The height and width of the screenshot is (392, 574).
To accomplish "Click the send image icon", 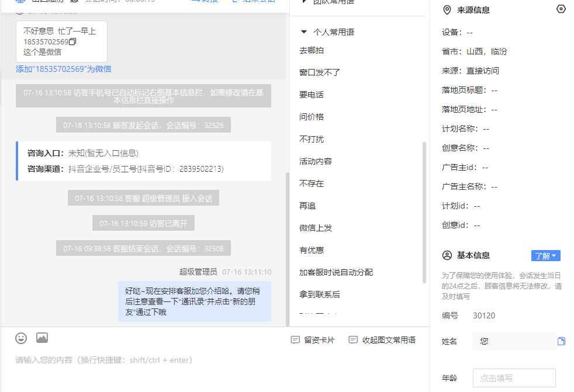I will (x=42, y=338).
